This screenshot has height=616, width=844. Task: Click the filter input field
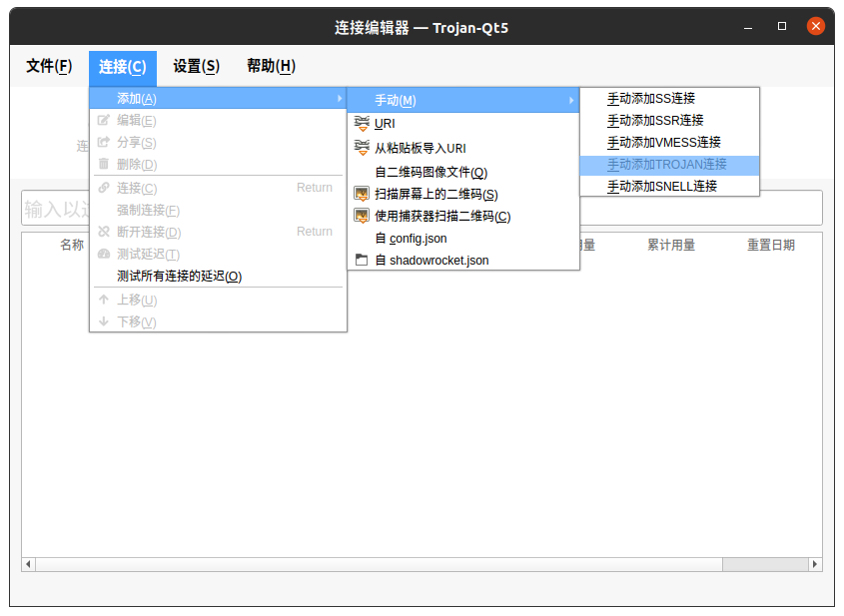(x=422, y=208)
